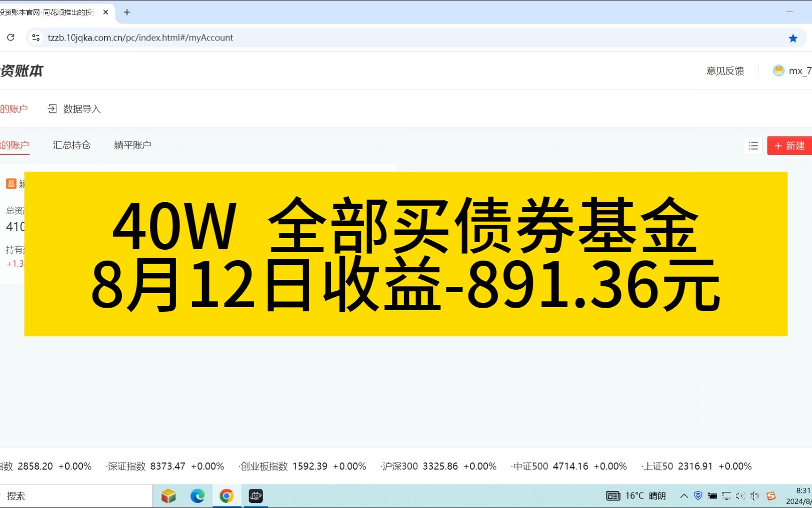
Task: Open the blue shield security tray icon
Action: point(698,496)
